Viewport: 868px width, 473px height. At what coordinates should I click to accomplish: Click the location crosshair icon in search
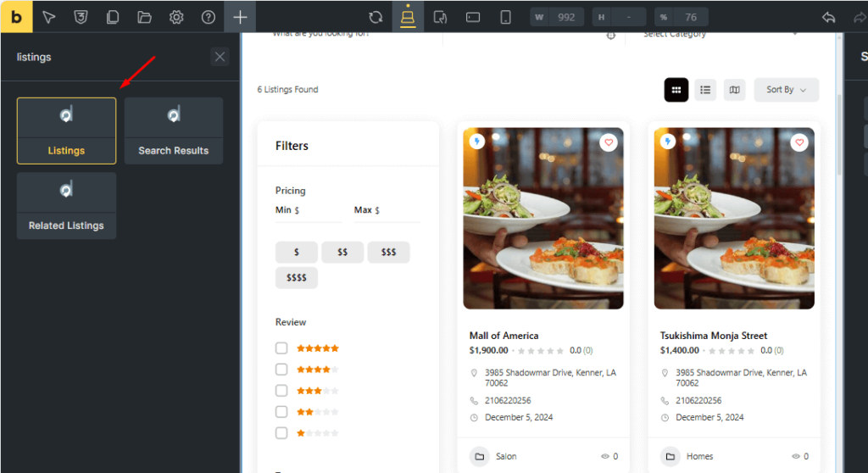(610, 36)
